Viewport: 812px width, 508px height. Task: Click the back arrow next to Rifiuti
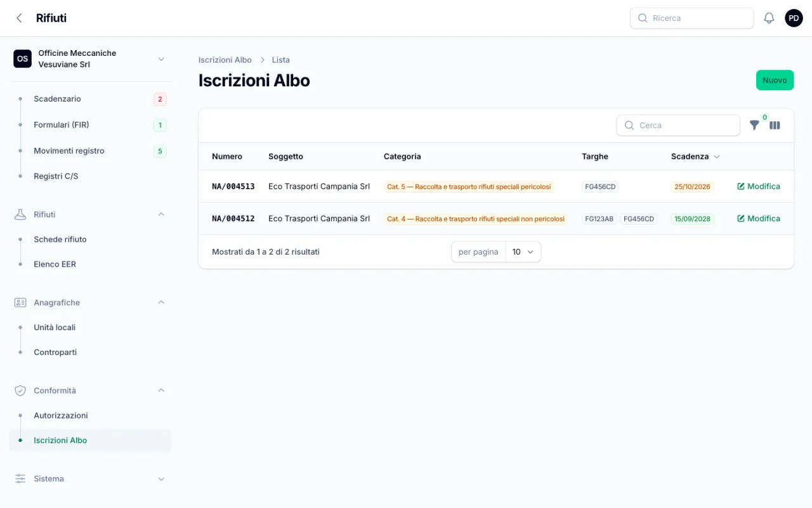(x=19, y=18)
